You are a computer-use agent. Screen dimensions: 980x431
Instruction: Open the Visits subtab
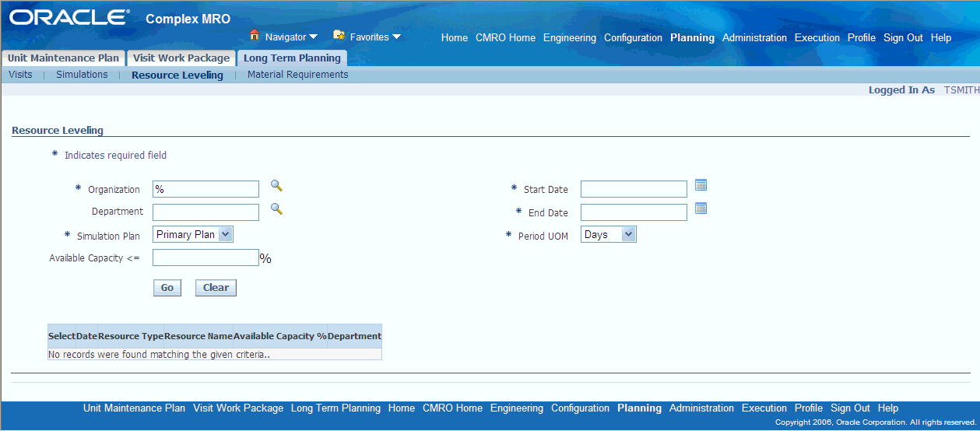(x=20, y=75)
